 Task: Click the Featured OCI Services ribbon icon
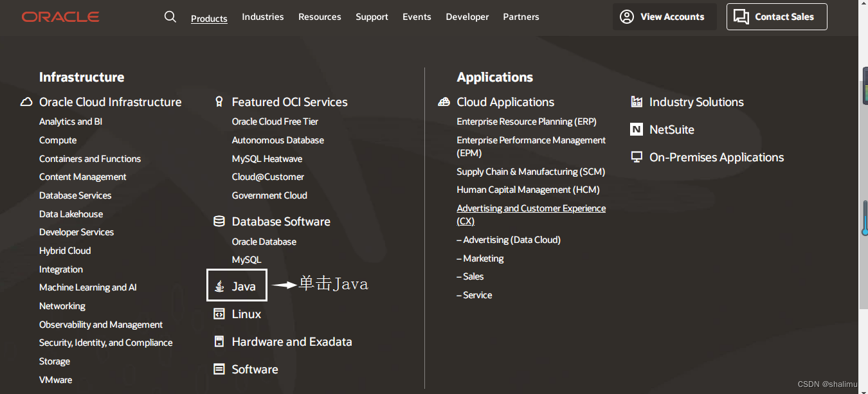click(219, 102)
